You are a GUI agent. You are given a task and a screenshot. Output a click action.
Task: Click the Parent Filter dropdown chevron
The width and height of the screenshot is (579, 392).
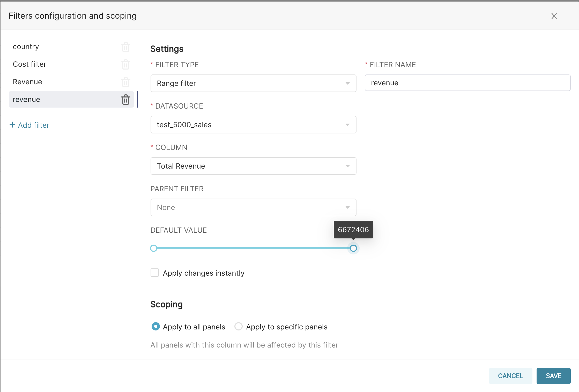(x=348, y=207)
